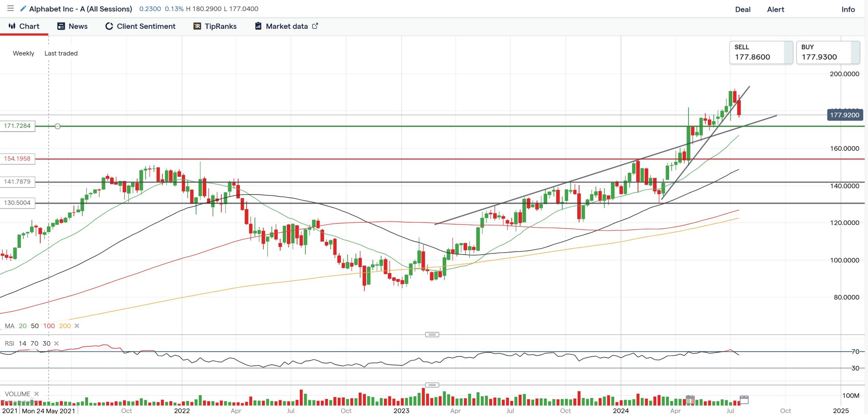868x414 pixels.
Task: Click the Info button
Action: (848, 9)
